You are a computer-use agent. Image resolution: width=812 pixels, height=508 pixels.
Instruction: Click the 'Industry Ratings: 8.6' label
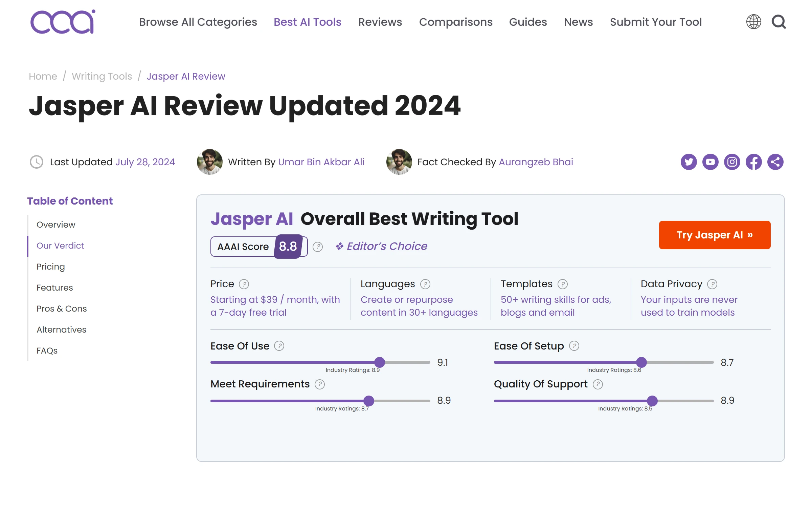614,370
